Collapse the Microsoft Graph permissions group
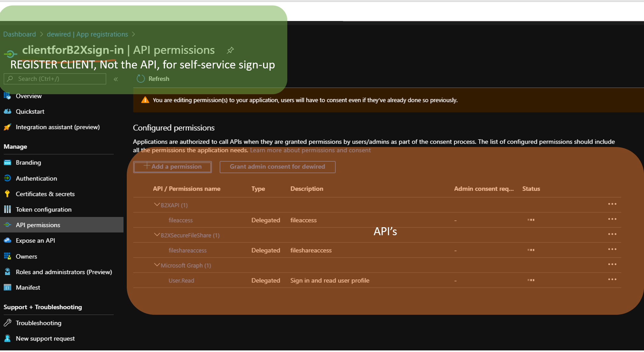The image size is (644, 352). tap(156, 265)
